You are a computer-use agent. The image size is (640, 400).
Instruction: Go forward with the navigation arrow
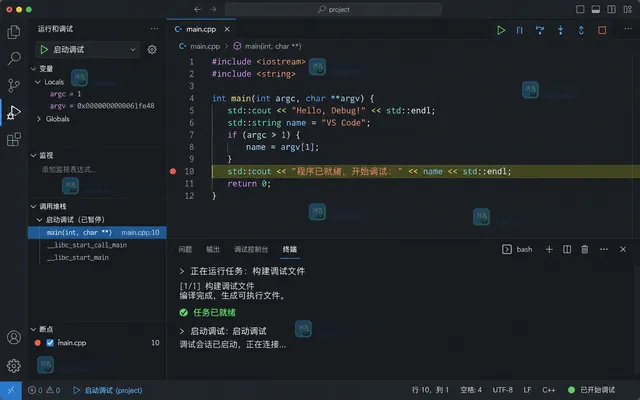[213, 9]
